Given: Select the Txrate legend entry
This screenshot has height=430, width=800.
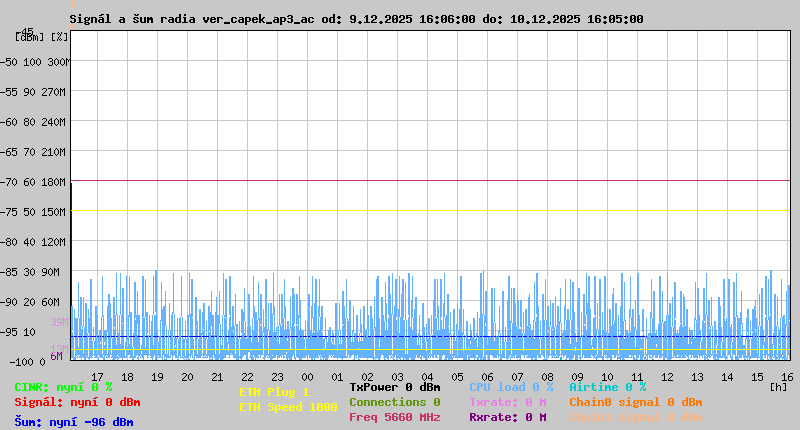Looking at the screenshot, I should click(507, 402).
